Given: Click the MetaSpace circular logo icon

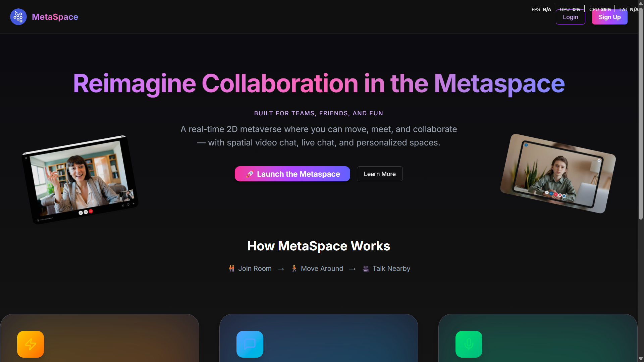Looking at the screenshot, I should pyautogui.click(x=18, y=17).
